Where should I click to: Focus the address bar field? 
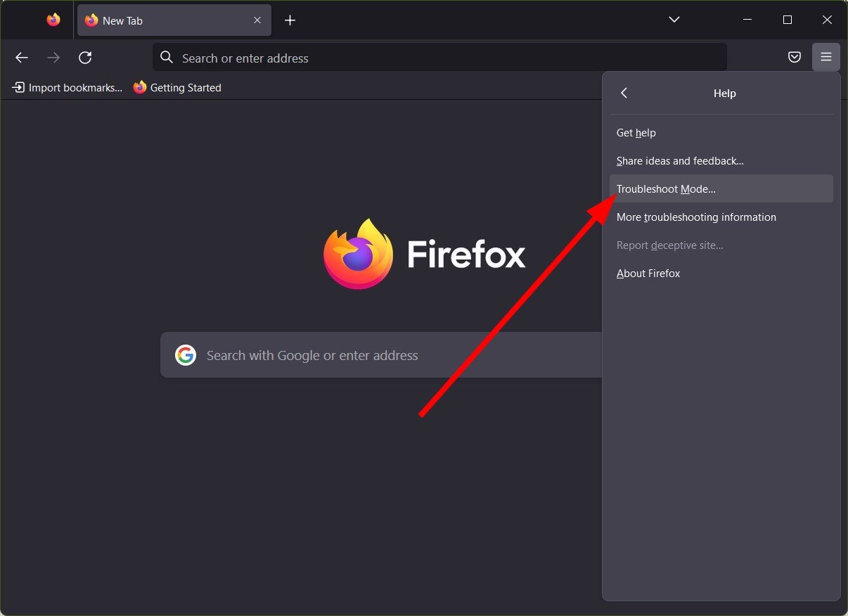[439, 58]
